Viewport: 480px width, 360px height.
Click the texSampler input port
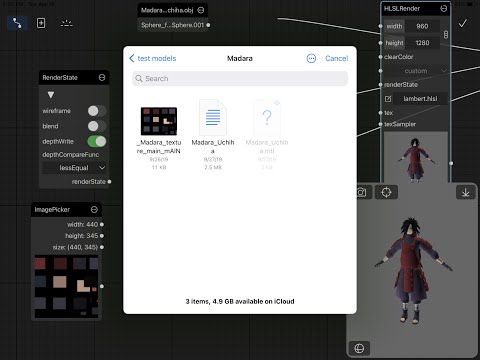click(380, 124)
